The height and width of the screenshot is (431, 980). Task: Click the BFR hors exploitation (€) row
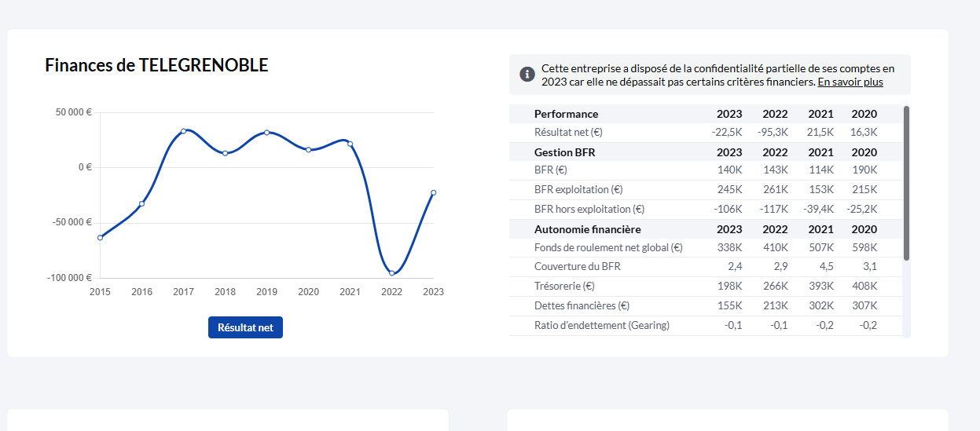click(706, 210)
